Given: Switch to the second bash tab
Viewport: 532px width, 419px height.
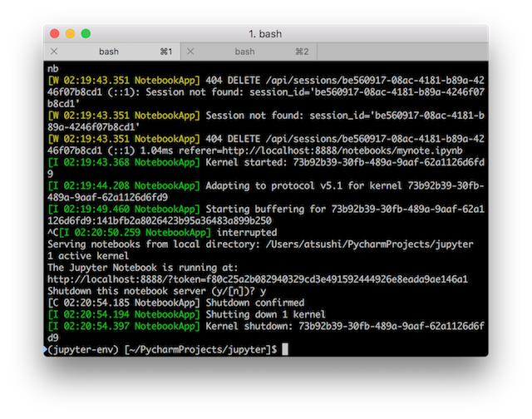Looking at the screenshot, I should pos(245,52).
